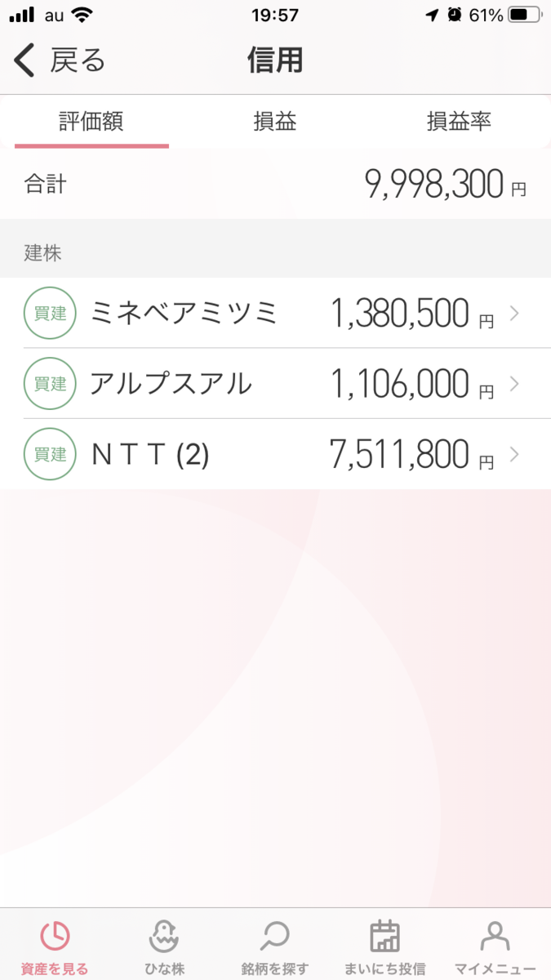
Task: Tap the 銘柄を探す magnifier icon
Action: pos(275,937)
